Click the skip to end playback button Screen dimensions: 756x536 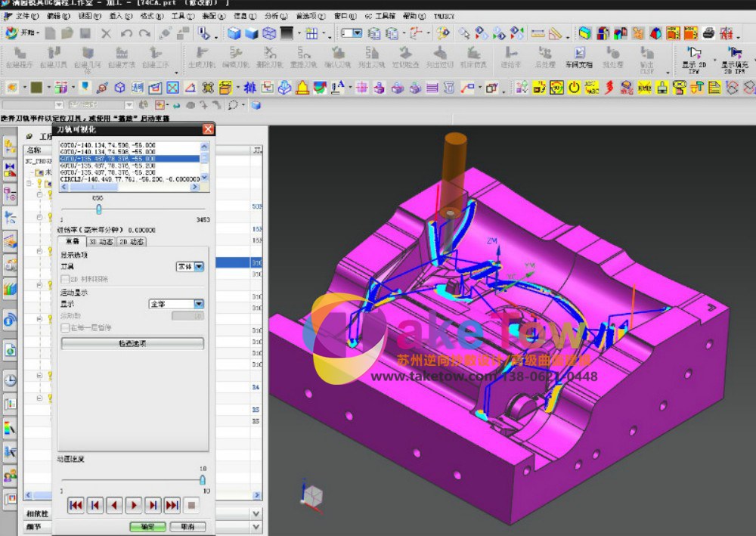[x=172, y=505]
